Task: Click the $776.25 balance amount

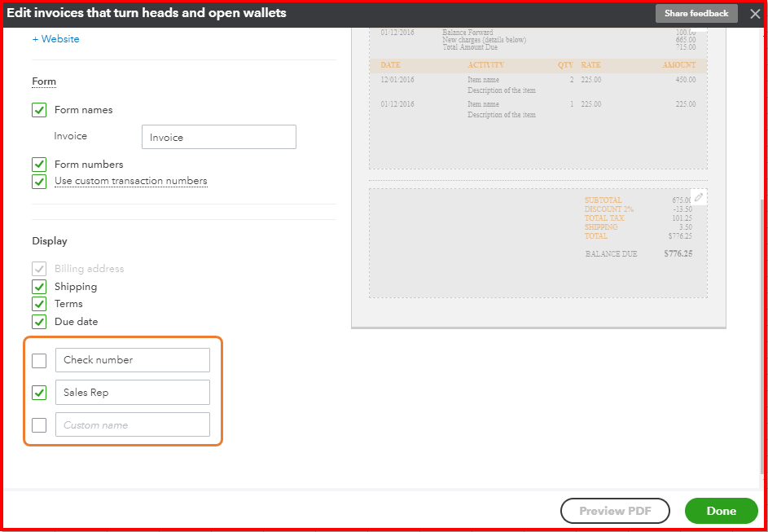Action: click(x=678, y=253)
